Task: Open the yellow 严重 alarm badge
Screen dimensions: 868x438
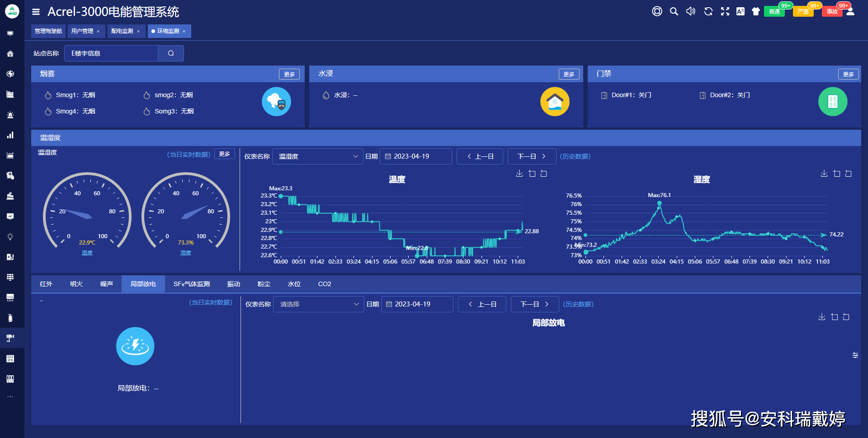Action: [803, 12]
